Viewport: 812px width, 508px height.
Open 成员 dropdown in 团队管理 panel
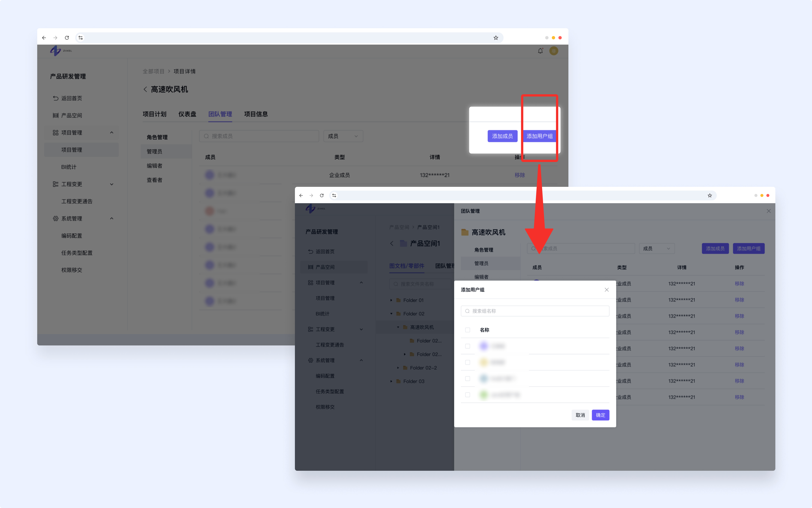point(657,249)
